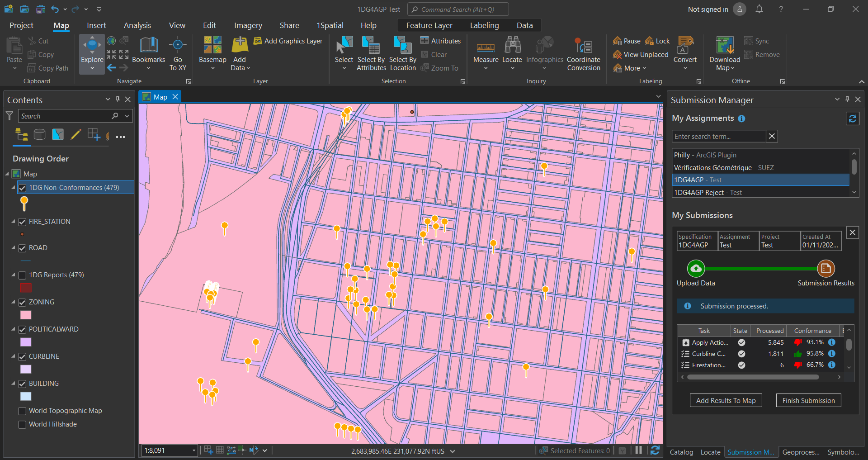The width and height of the screenshot is (868, 460).
Task: Enable World Topographic Map layer
Action: (x=22, y=411)
